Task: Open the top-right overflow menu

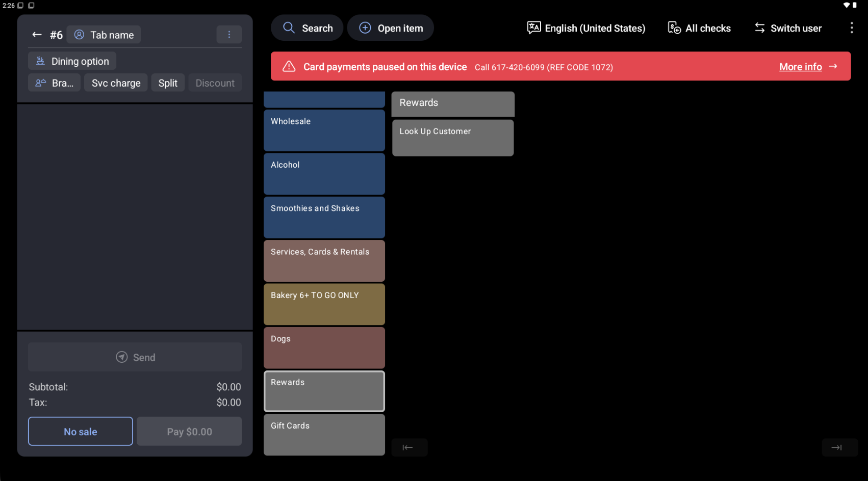Action: click(851, 28)
